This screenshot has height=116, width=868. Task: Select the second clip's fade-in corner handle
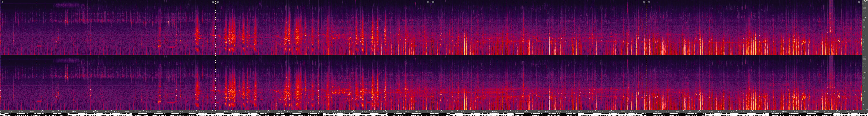[218, 2]
